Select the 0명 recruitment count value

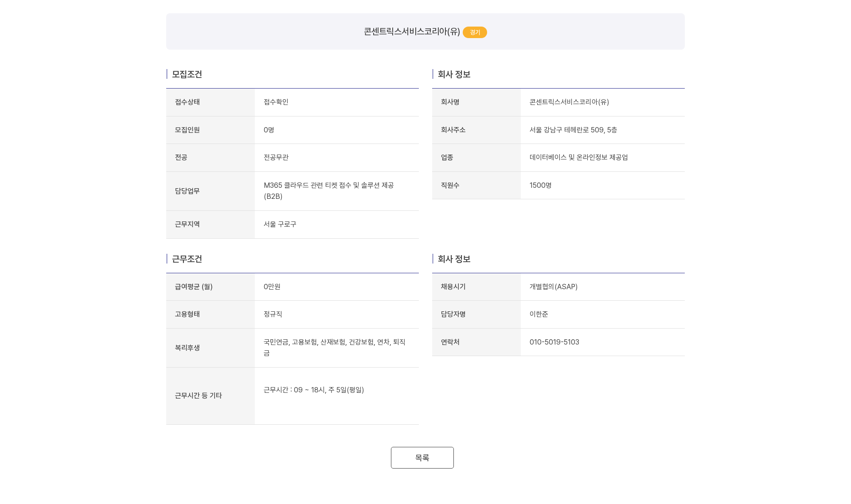[269, 130]
